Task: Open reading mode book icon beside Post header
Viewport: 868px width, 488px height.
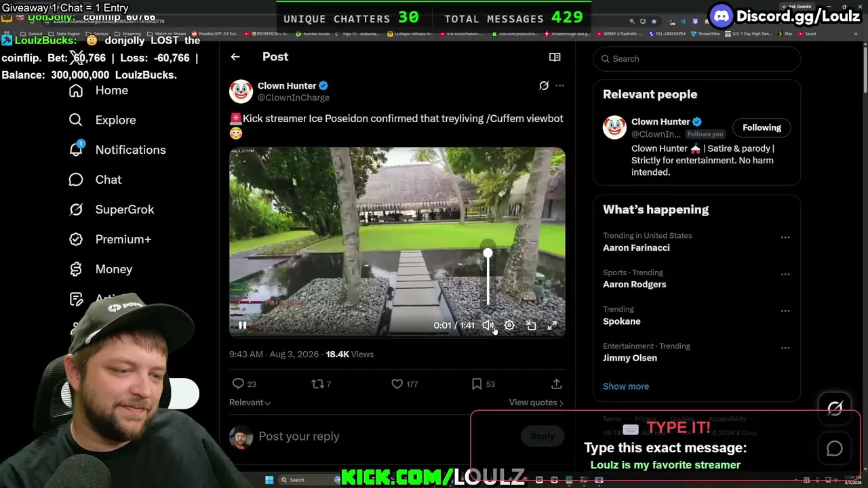Action: click(555, 57)
